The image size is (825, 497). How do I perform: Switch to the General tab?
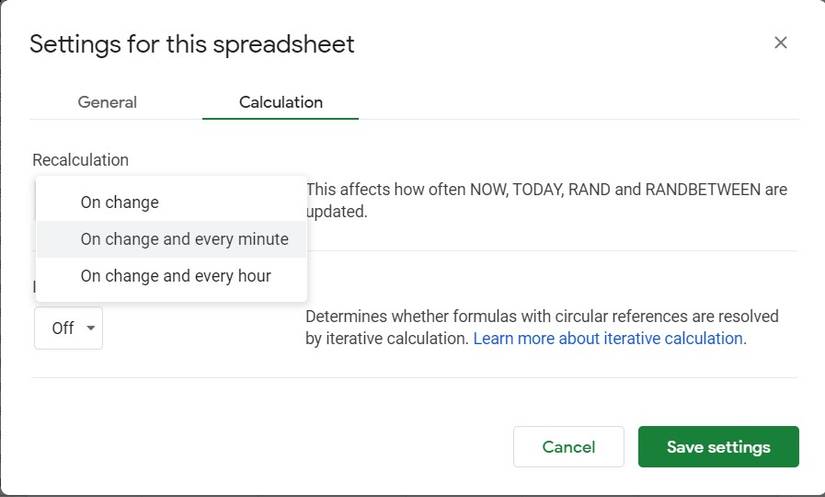pos(107,102)
